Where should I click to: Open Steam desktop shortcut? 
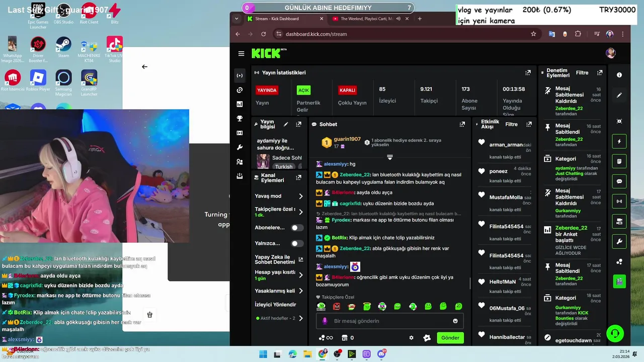click(x=63, y=47)
